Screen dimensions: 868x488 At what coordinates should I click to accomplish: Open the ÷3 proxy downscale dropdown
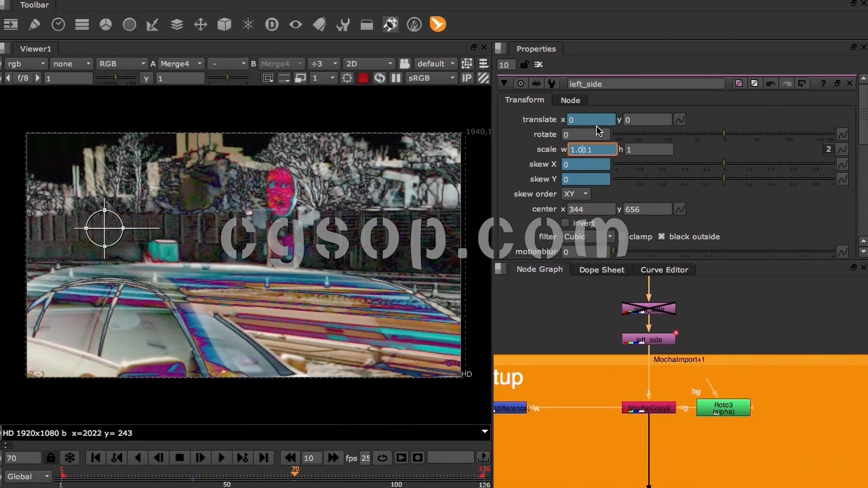tap(323, 64)
